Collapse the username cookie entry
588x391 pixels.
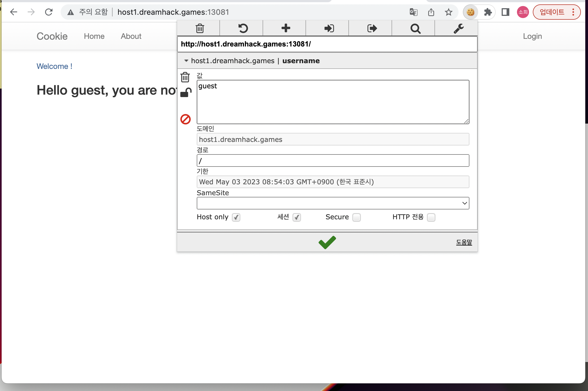click(x=186, y=61)
